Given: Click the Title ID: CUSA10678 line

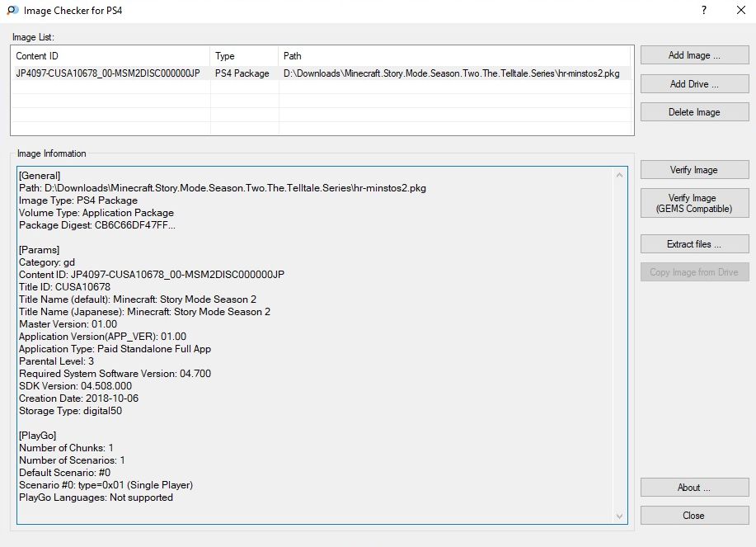Looking at the screenshot, I should (x=64, y=287).
